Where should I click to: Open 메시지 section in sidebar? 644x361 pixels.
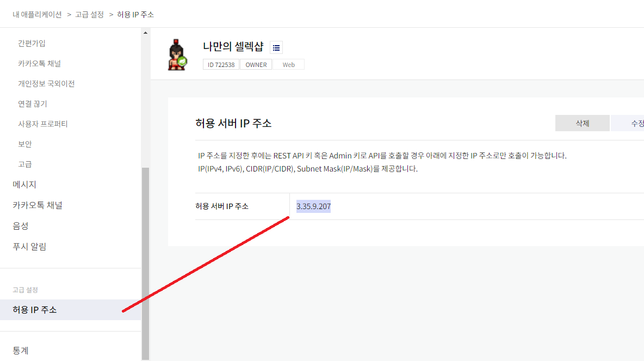(x=24, y=184)
